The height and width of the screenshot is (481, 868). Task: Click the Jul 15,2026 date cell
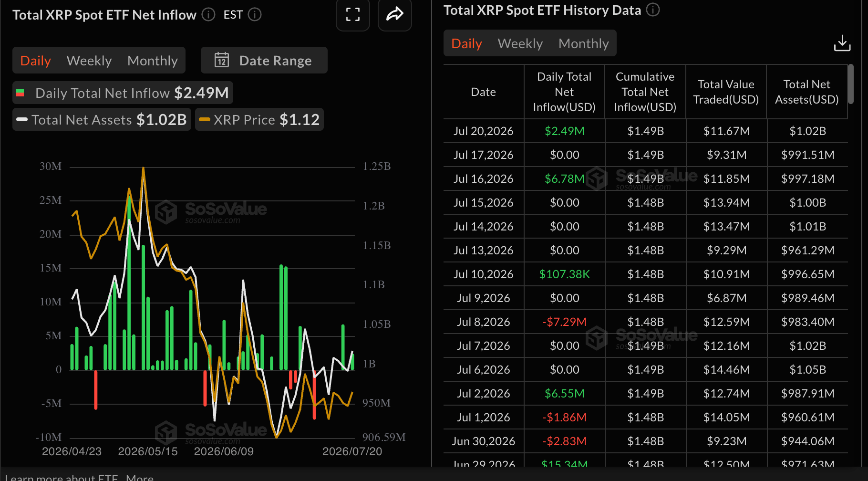[x=484, y=202]
